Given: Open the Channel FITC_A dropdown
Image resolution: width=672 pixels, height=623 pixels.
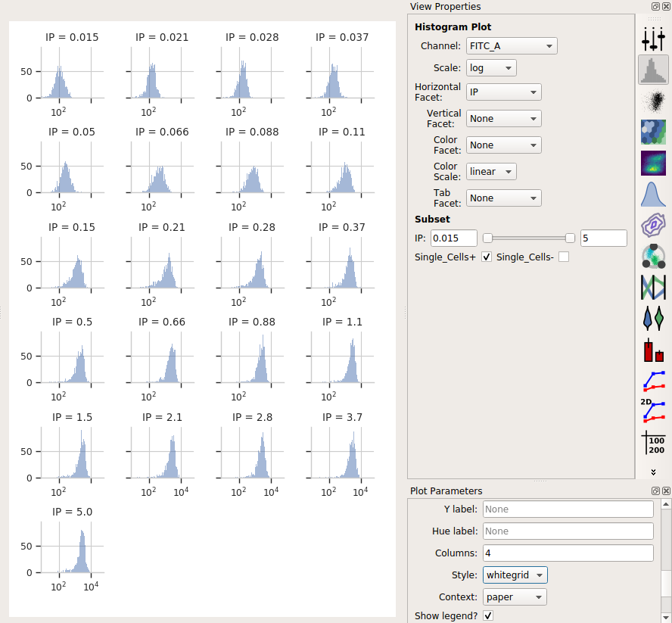Looking at the screenshot, I should click(x=512, y=46).
